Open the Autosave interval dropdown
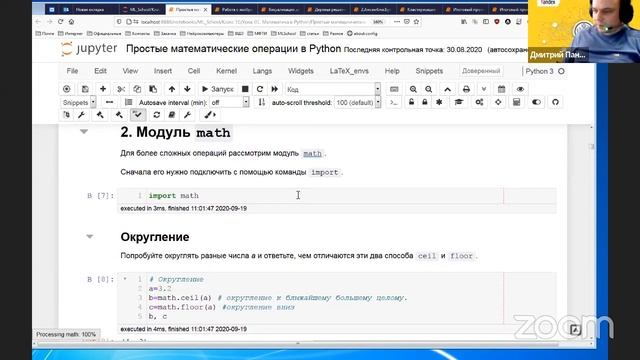The image size is (640, 360). (229, 102)
